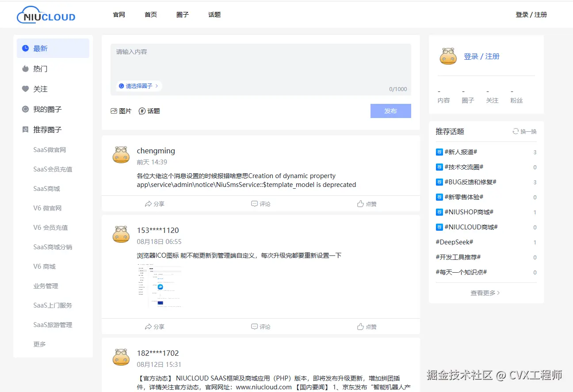This screenshot has height=392, width=573.
Task: Select the 关注 heart icon in sidebar
Action: coord(25,89)
